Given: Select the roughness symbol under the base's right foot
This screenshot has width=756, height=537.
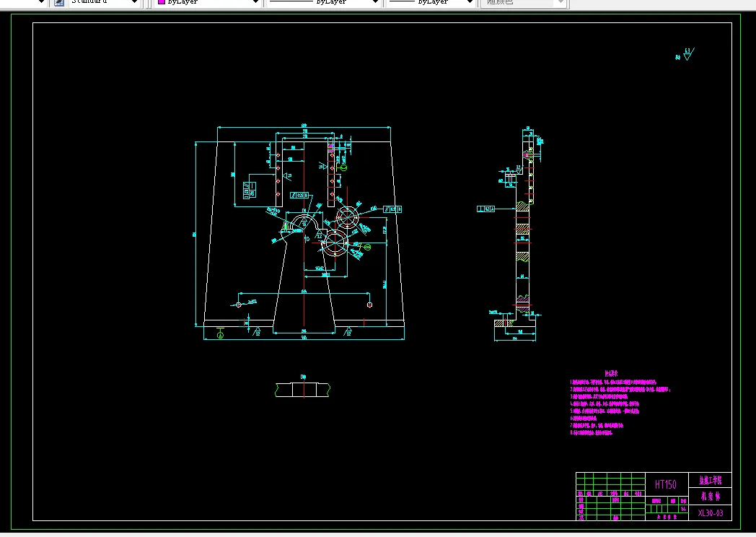Looking at the screenshot, I should 348,331.
